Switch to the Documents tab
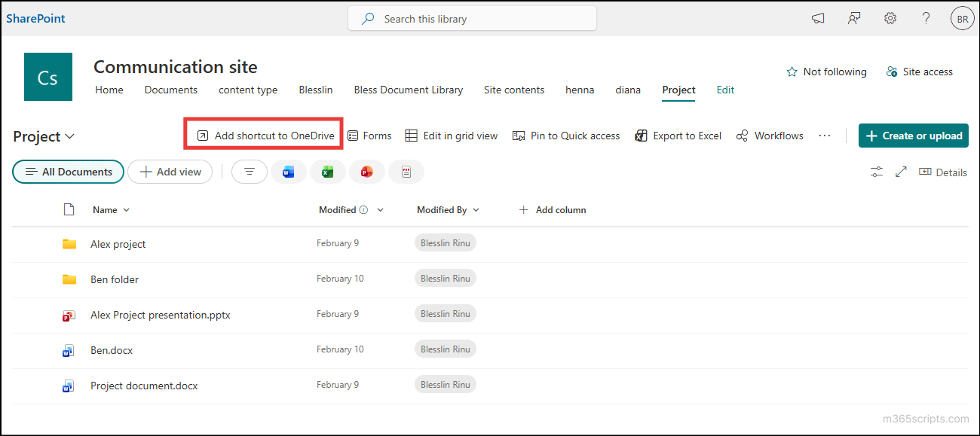 click(x=170, y=90)
